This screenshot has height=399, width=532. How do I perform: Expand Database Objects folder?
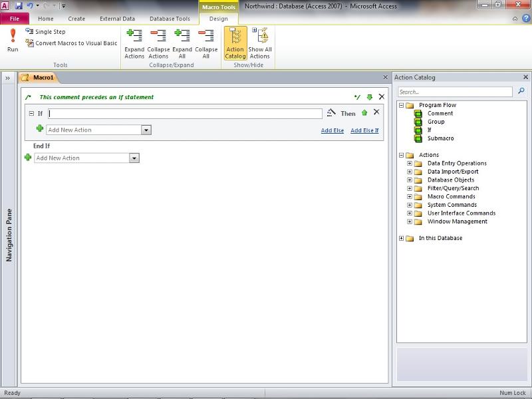(x=410, y=180)
